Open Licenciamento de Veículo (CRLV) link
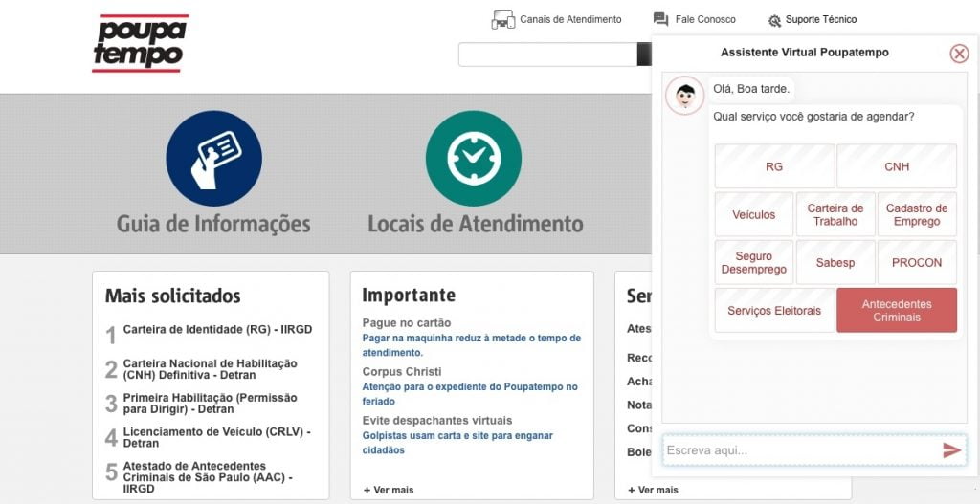The height and width of the screenshot is (504, 980). tap(217, 437)
